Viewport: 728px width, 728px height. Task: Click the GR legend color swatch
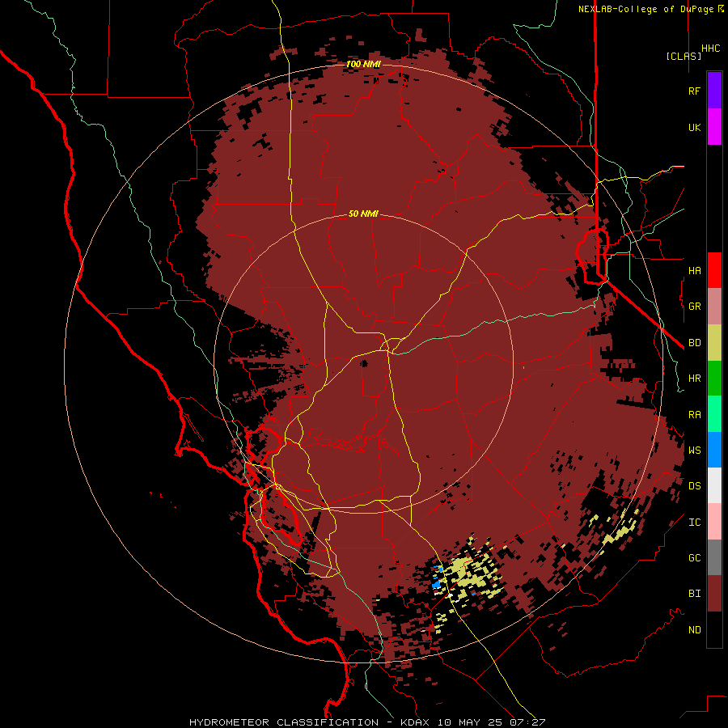pos(714,306)
